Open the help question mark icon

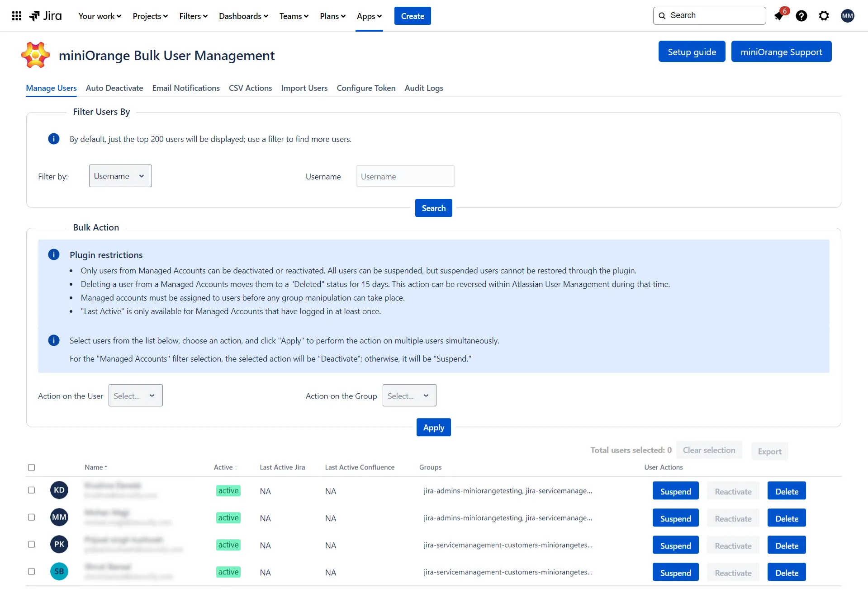(x=802, y=16)
